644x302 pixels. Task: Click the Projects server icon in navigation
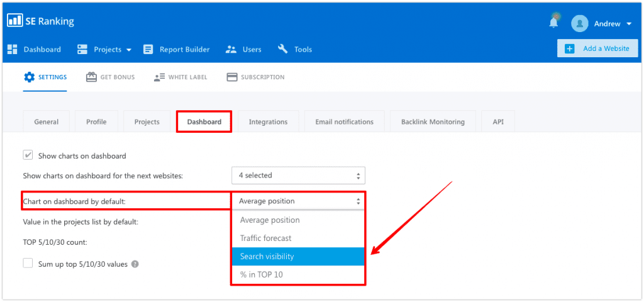(x=82, y=49)
